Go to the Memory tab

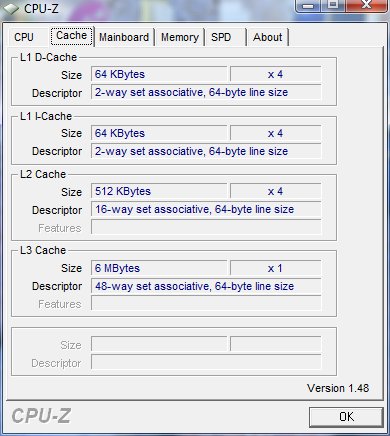pos(180,37)
